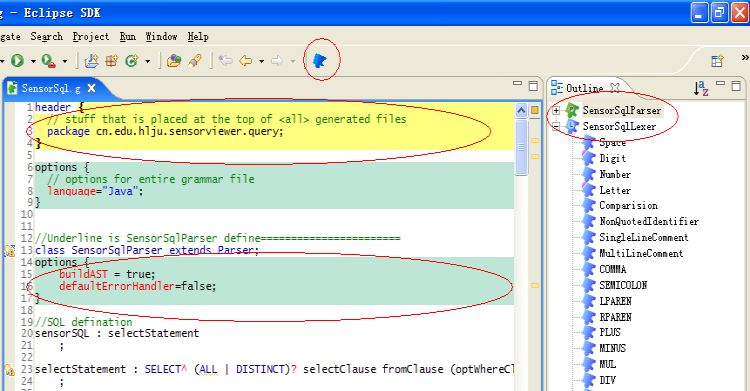
Task: Open the Run button dropdown arrow
Action: pos(33,61)
